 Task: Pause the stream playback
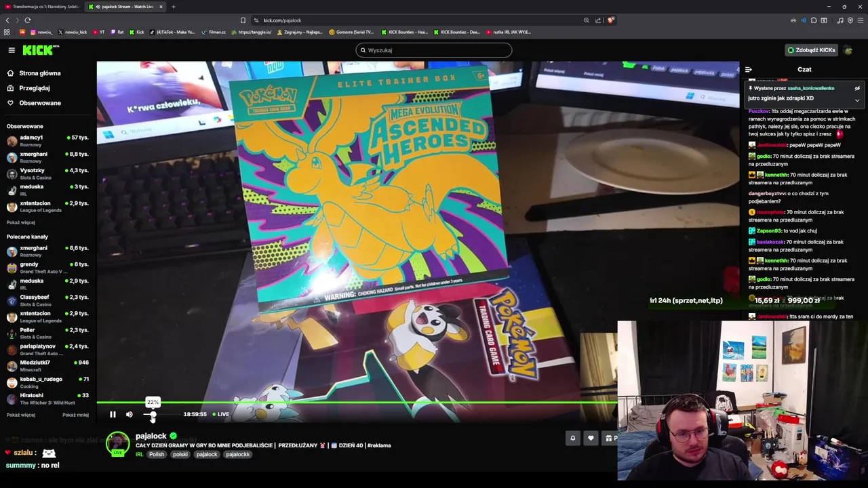[113, 414]
